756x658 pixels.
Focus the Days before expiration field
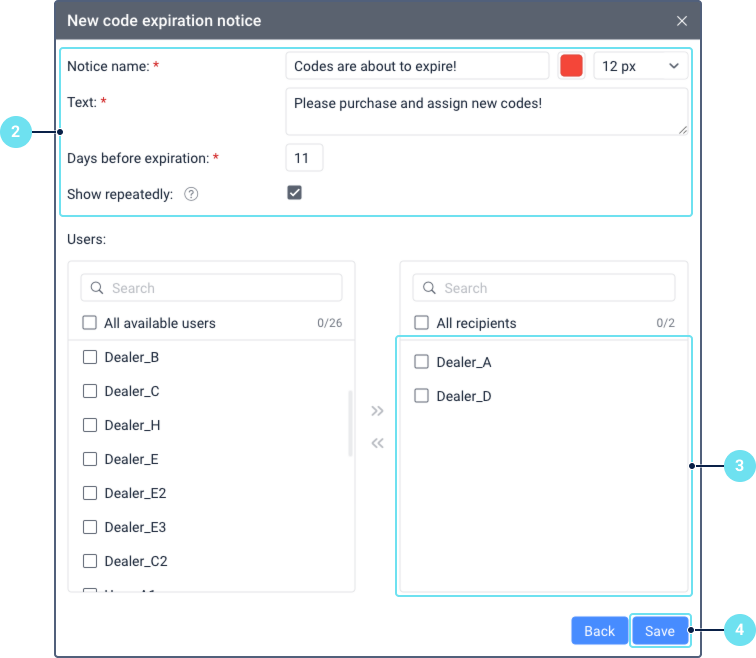coord(304,158)
